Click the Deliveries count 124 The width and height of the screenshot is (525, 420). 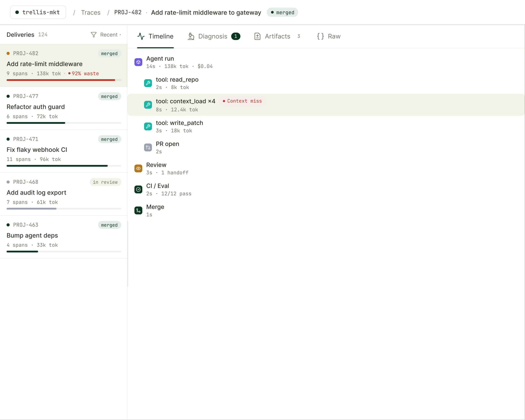(43, 35)
